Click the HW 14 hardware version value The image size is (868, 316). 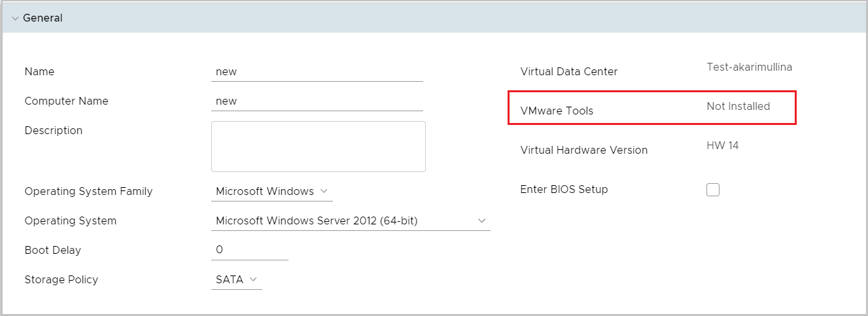pyautogui.click(x=722, y=145)
